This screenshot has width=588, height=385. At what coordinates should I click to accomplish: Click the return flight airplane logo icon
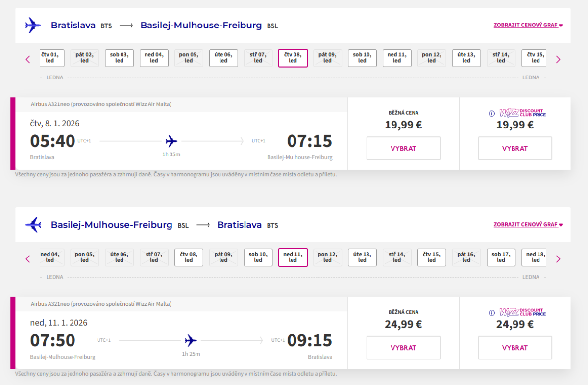(x=33, y=225)
